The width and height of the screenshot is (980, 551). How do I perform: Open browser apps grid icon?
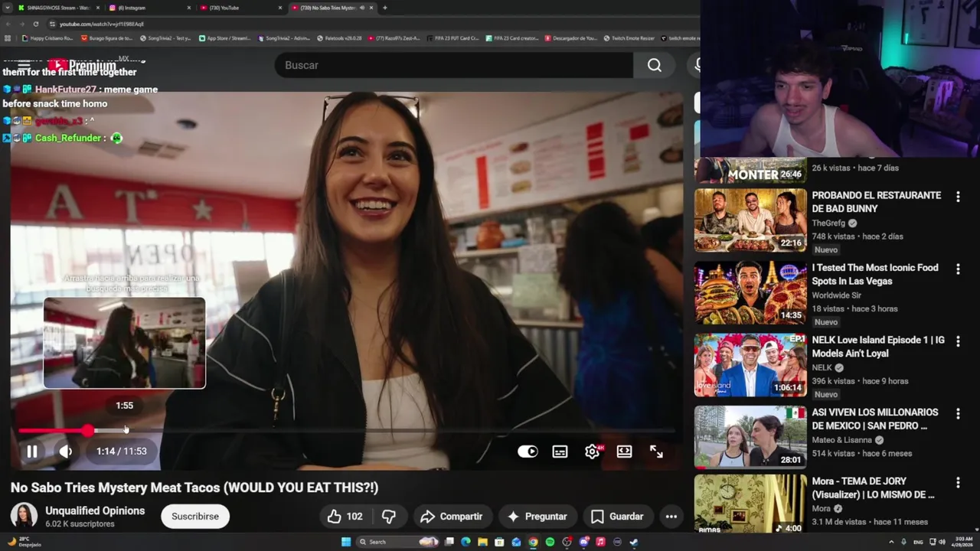(8, 38)
